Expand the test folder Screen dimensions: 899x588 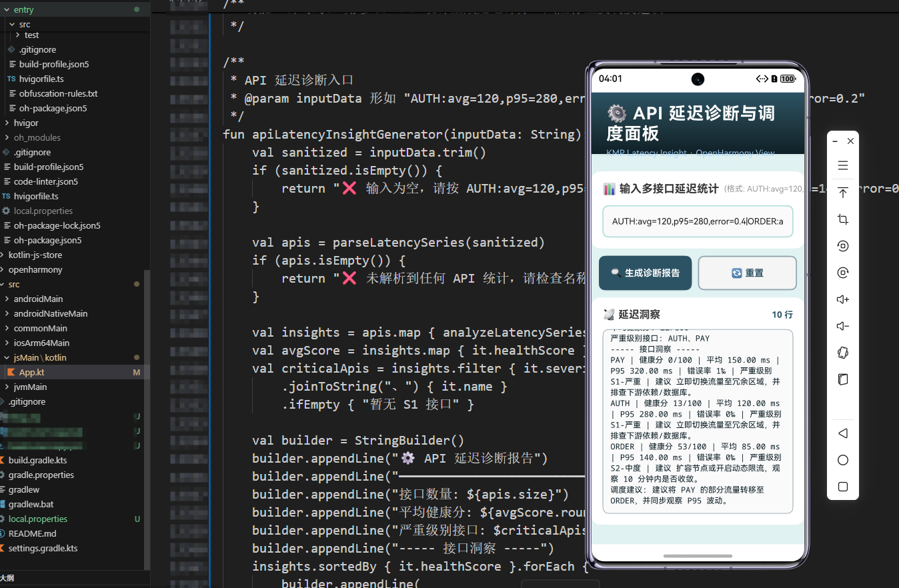[x=18, y=35]
